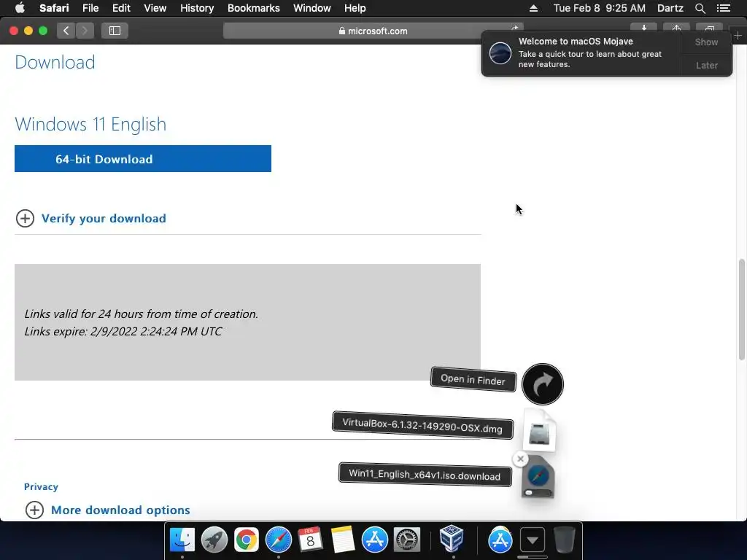Open the Apple menu
747x560 pixels.
(x=20, y=8)
